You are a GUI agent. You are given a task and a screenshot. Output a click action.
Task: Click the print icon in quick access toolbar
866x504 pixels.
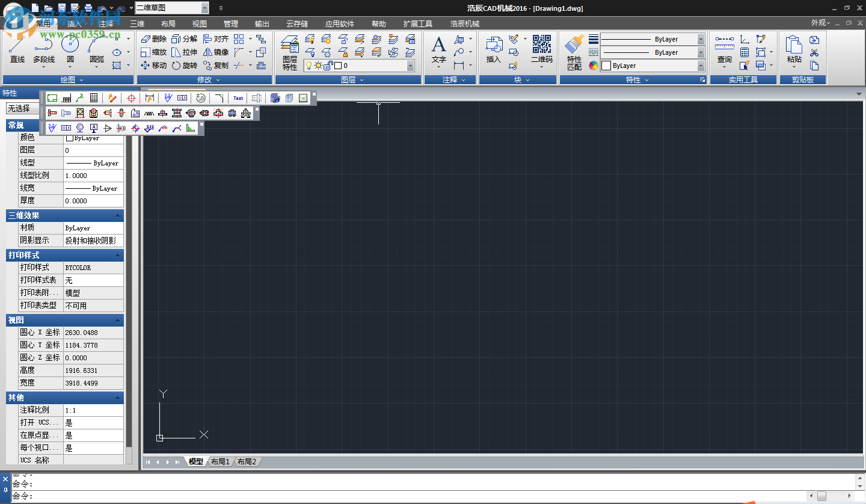pos(88,8)
